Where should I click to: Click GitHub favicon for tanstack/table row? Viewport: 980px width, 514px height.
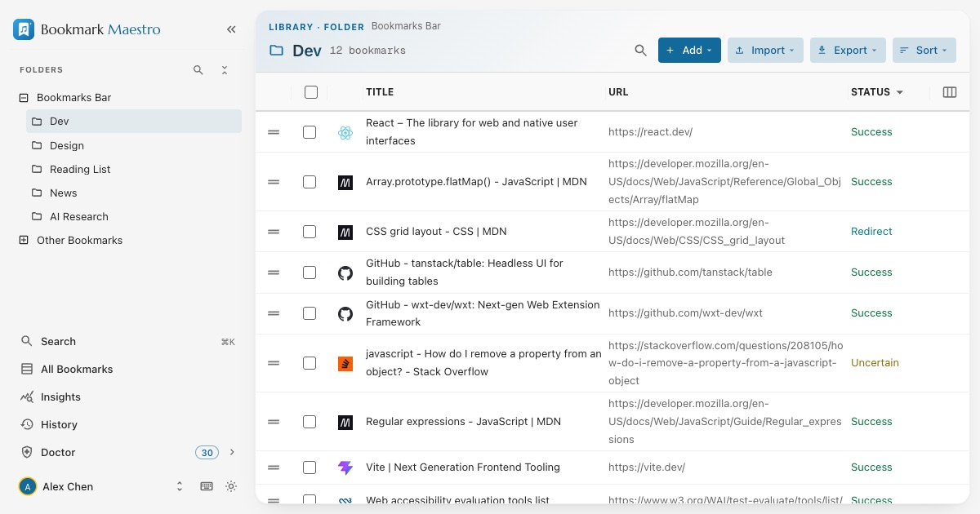tap(345, 273)
